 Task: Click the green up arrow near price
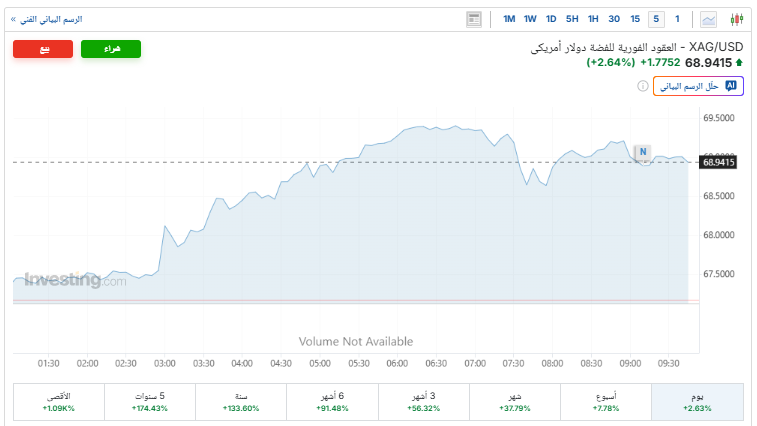pyautogui.click(x=739, y=63)
